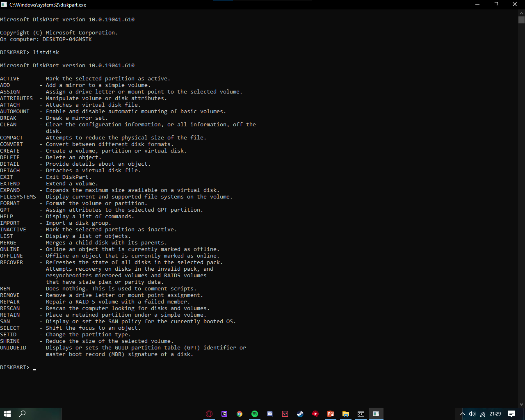Switch to PowerPoint in the taskbar
The width and height of the screenshot is (525, 420).
(331, 414)
